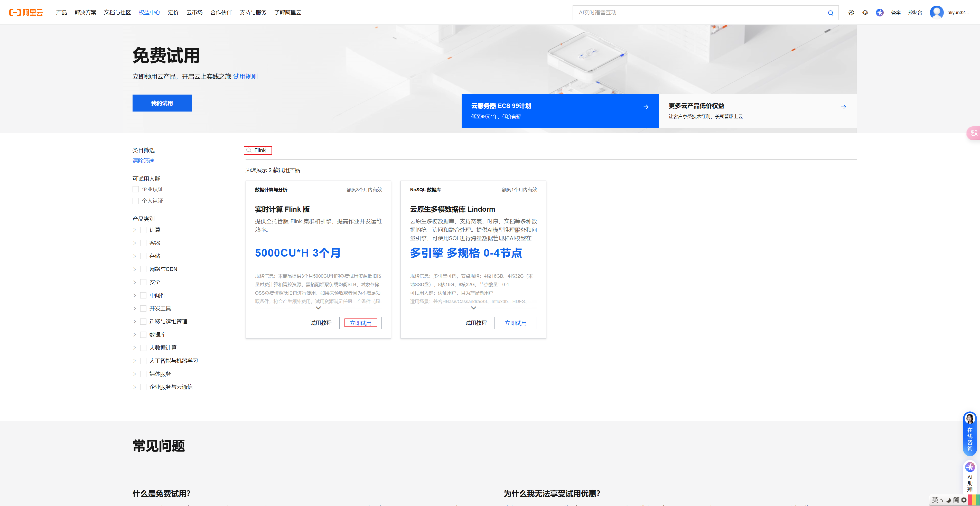This screenshot has width=980, height=506.
Task: Click the pink translate floating icon
Action: [x=974, y=133]
